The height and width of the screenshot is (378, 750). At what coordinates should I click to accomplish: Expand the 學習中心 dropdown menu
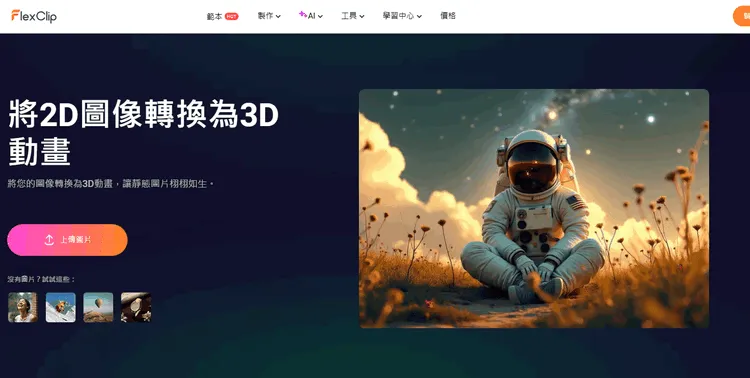[402, 16]
